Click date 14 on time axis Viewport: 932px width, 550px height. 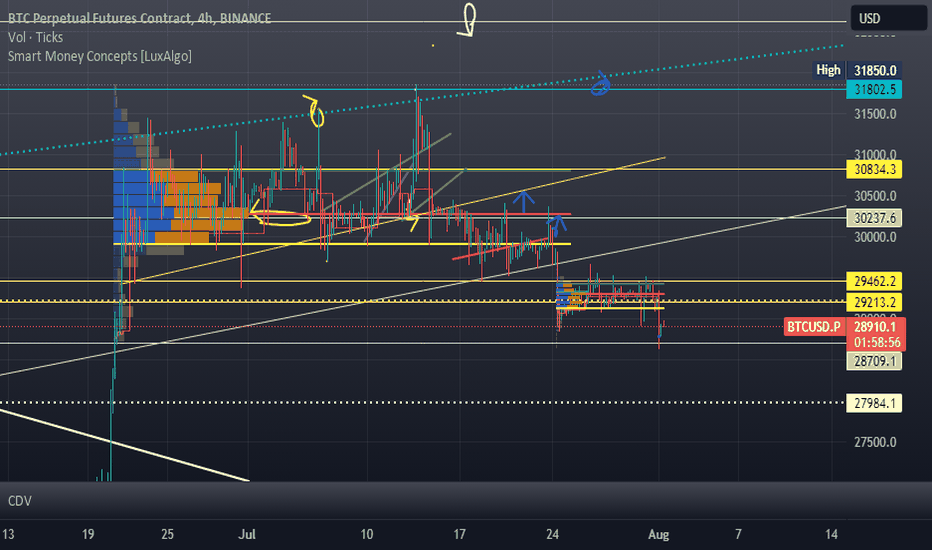(x=831, y=535)
